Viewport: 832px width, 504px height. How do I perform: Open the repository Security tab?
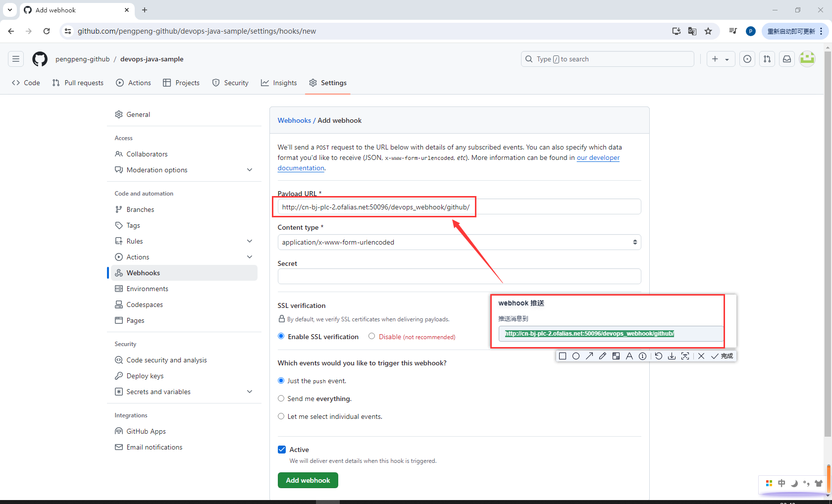[x=230, y=83]
